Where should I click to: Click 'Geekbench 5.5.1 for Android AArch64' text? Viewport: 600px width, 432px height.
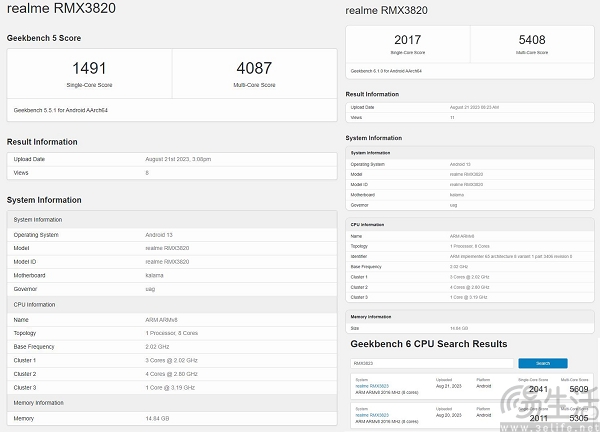click(60, 110)
